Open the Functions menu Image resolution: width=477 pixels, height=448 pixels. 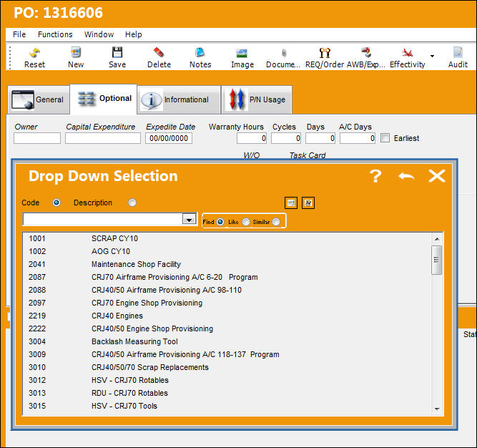(x=55, y=34)
